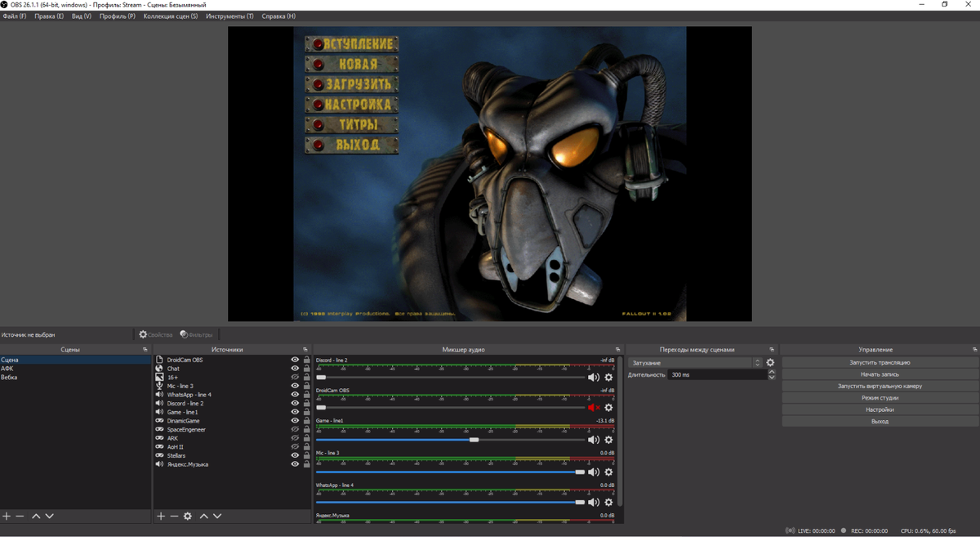Show the SpaceEngeneer source
980x537 pixels.
(295, 430)
